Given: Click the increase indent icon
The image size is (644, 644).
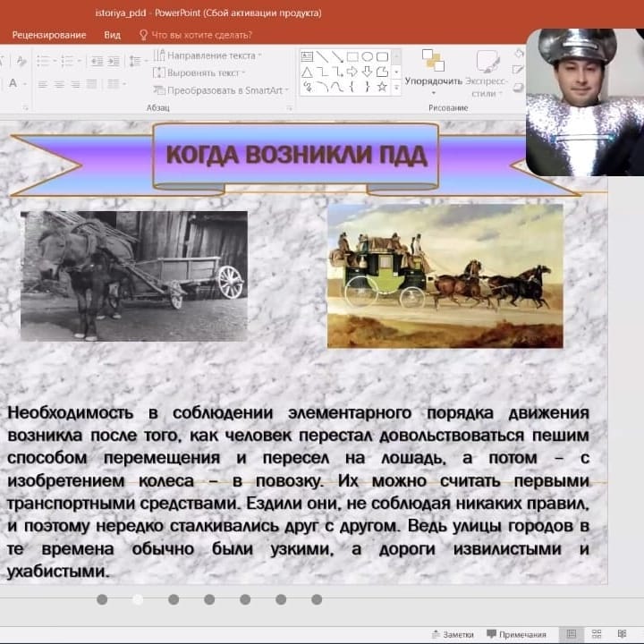Looking at the screenshot, I should click(112, 61).
